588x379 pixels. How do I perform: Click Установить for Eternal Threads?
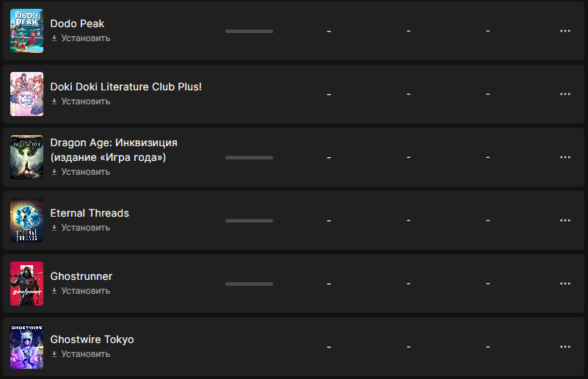[85, 228]
